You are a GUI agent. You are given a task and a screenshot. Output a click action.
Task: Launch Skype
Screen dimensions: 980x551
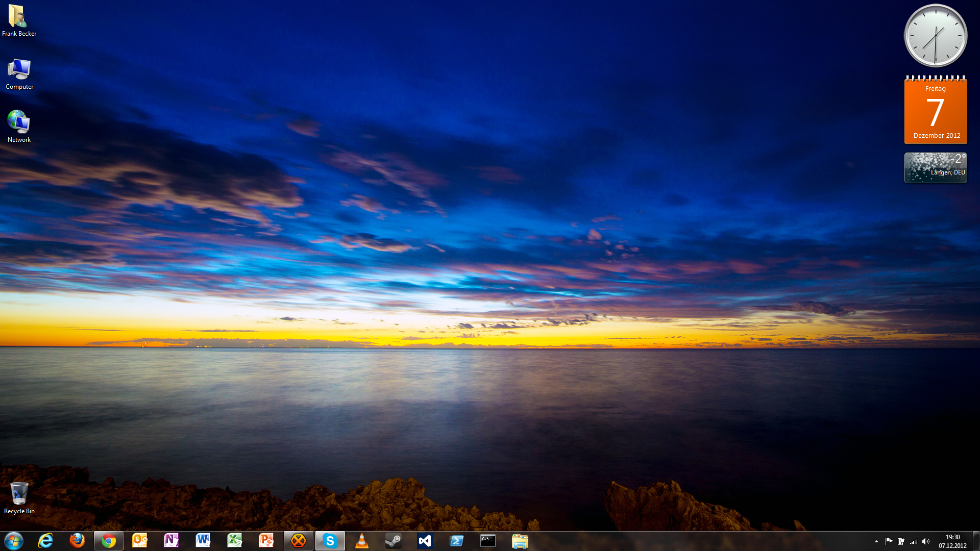click(x=330, y=540)
